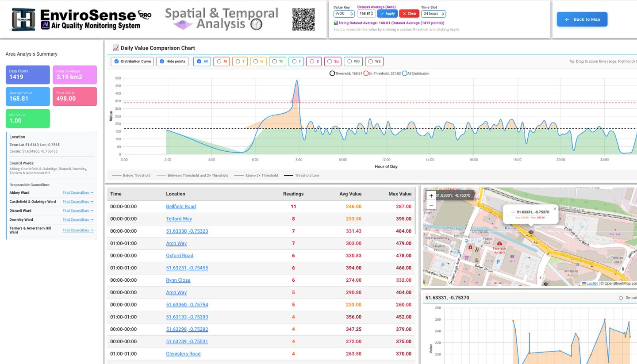Click the chart icon next to Daily Value Comparison
Viewport: 637px width, 364px height.
click(116, 48)
